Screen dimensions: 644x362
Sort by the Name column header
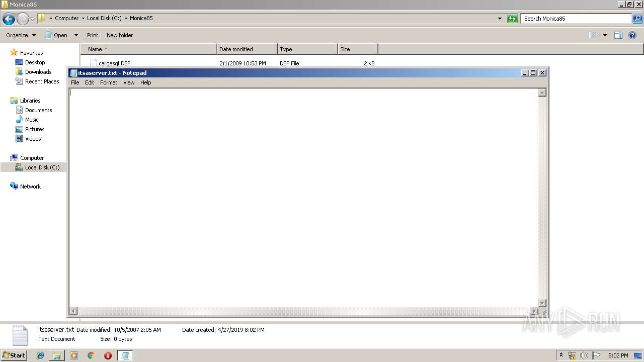click(148, 49)
